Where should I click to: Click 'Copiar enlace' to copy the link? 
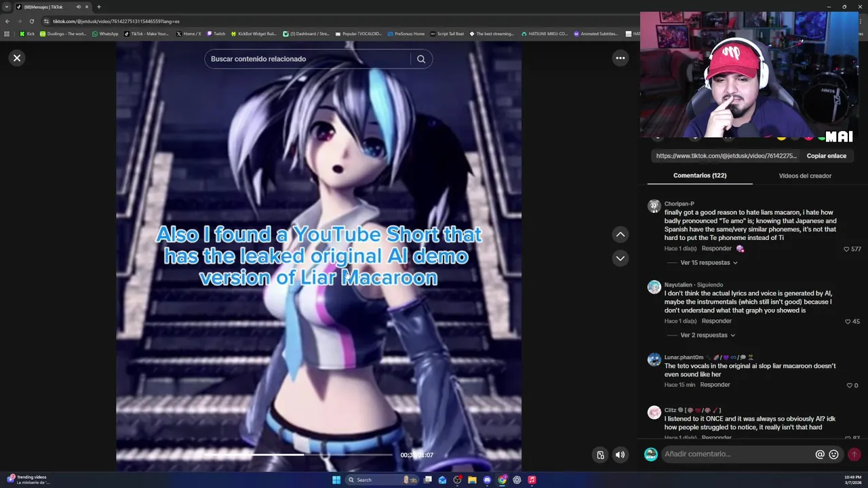tap(826, 156)
